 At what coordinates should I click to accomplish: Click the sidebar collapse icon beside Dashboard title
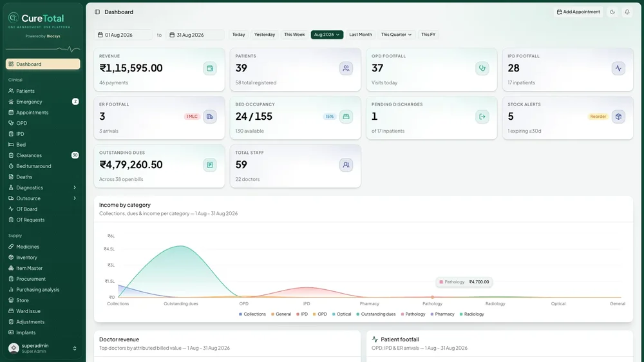[x=97, y=12]
